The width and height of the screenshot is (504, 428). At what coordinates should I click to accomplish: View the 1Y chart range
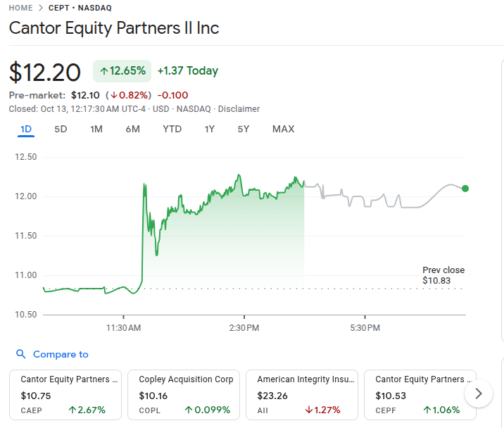pyautogui.click(x=210, y=129)
